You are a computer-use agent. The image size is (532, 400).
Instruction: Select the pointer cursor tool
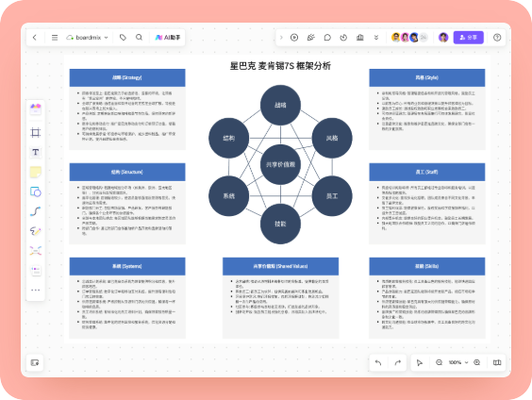coord(420,362)
